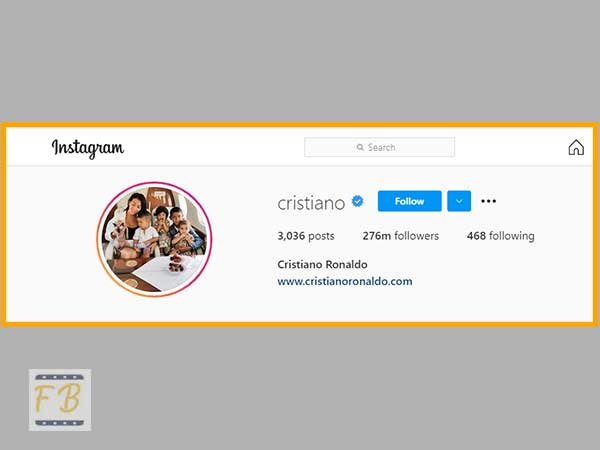This screenshot has width=600, height=450.
Task: Click the magnifier icon in search box
Action: 360,147
